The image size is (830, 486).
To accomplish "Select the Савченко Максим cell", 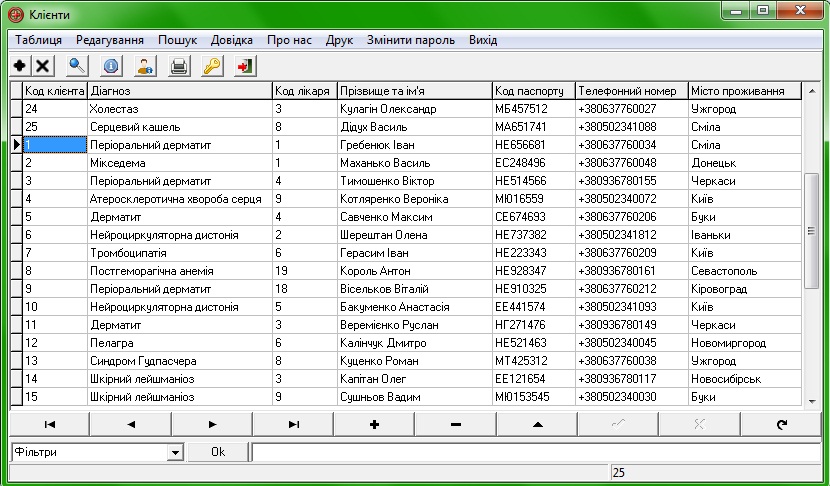I will (x=415, y=217).
